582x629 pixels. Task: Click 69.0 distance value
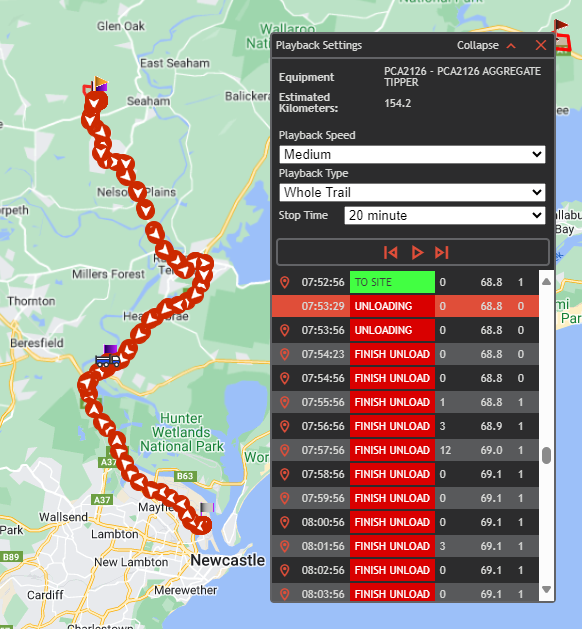click(491, 450)
